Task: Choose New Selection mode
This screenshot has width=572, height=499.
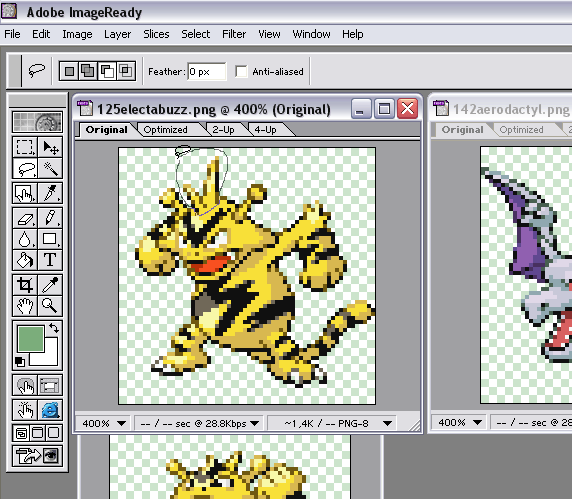Action: pos(69,71)
